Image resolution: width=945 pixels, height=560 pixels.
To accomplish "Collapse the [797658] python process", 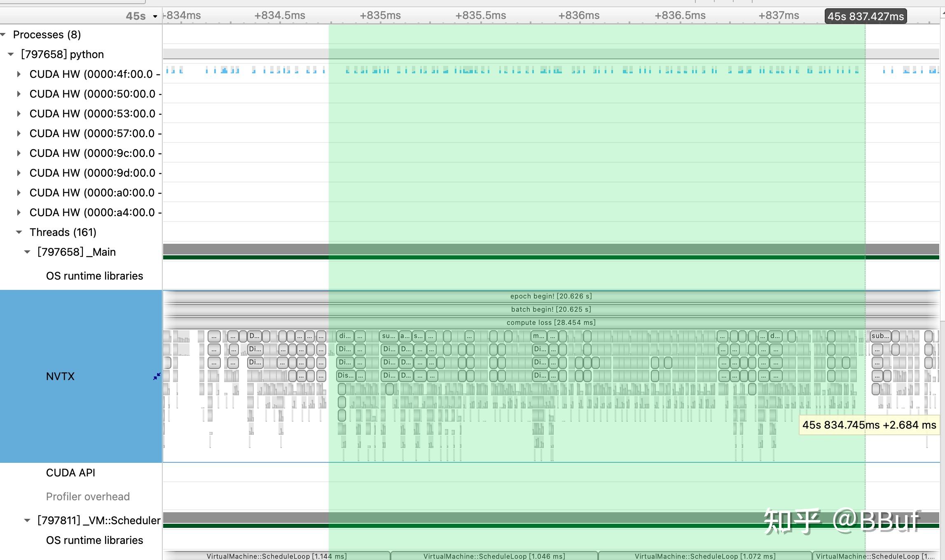I will 11,54.
